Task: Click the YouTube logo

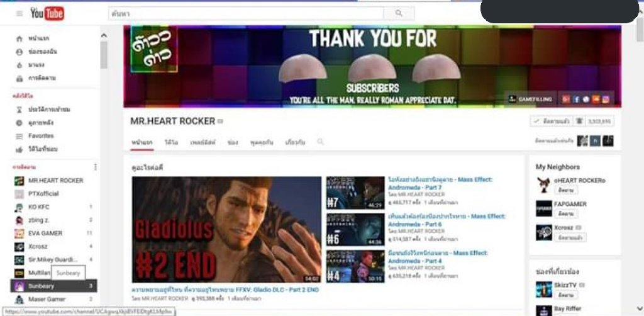Action: tap(47, 14)
